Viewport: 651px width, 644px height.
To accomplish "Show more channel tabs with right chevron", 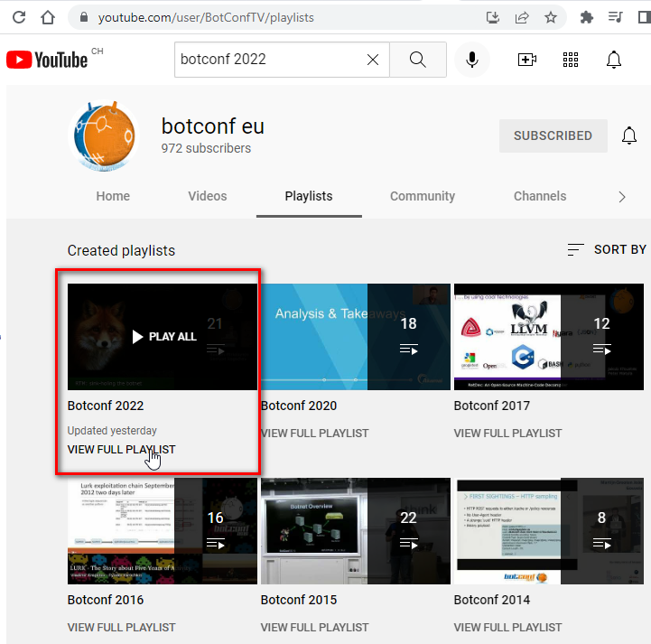I will point(621,197).
